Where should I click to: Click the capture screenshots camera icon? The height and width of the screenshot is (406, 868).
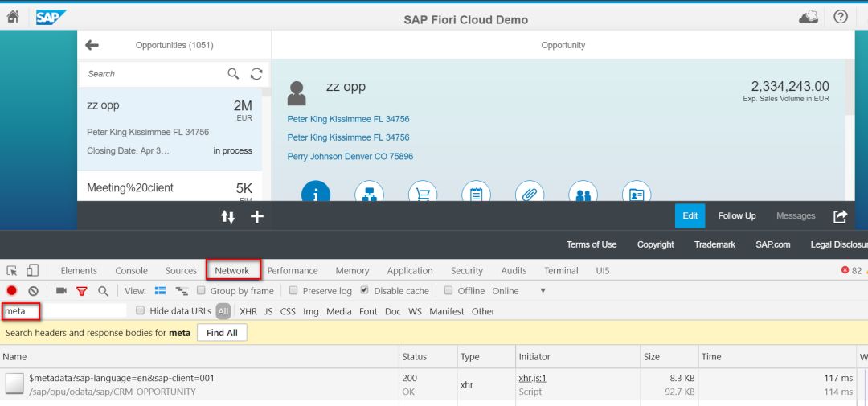(61, 291)
